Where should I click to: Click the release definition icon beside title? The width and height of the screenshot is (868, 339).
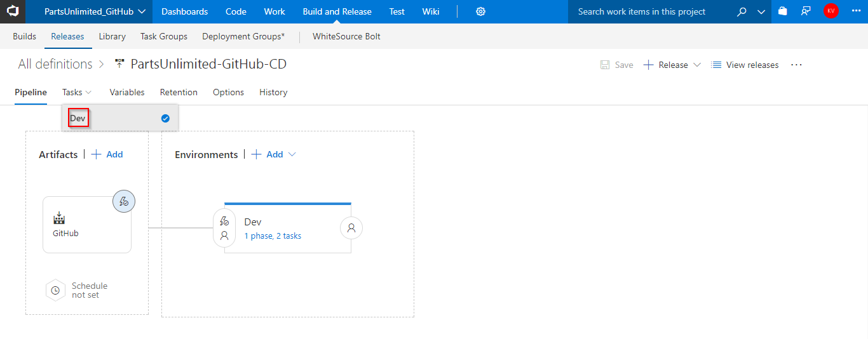click(119, 63)
